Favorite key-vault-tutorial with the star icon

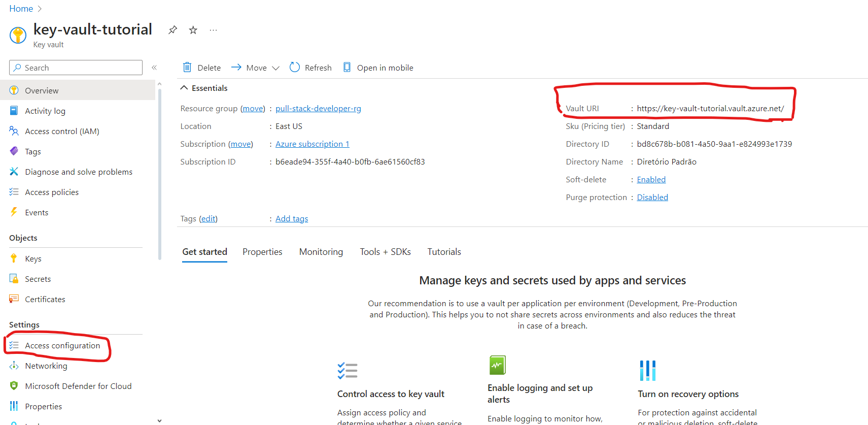point(193,30)
